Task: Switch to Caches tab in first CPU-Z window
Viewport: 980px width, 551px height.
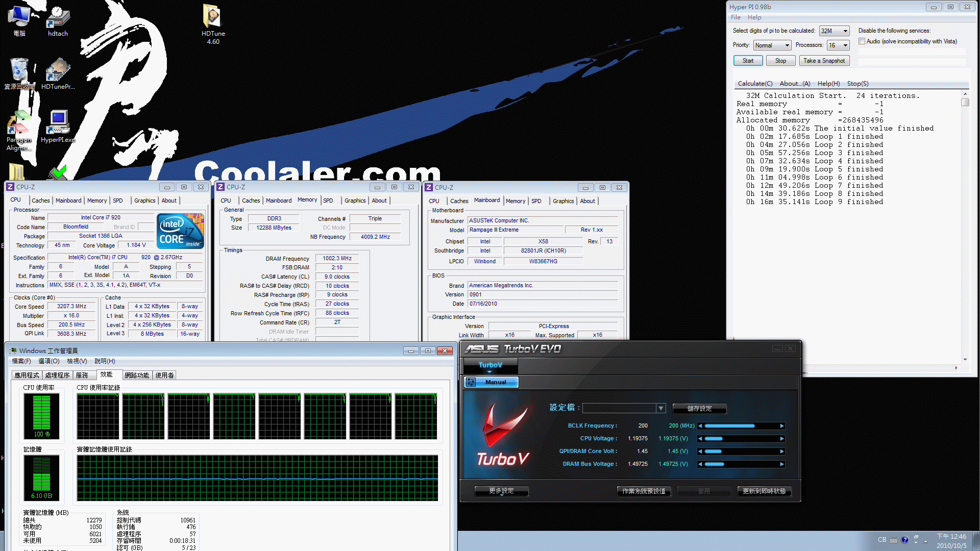Action: (41, 201)
